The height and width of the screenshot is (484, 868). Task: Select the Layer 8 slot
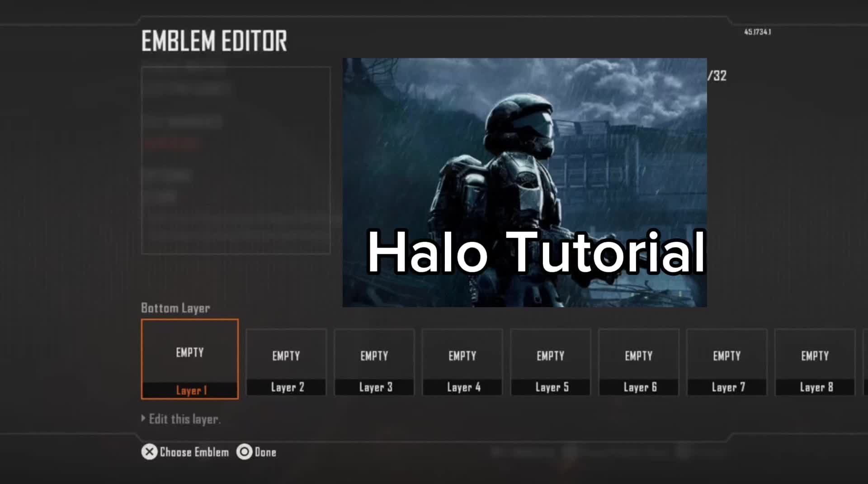[x=815, y=362]
